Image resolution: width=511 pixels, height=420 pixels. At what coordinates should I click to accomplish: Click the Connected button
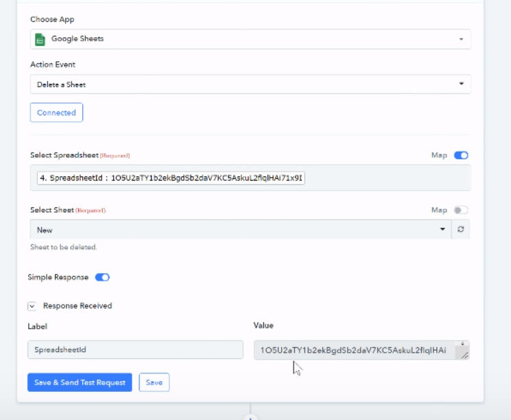point(56,113)
